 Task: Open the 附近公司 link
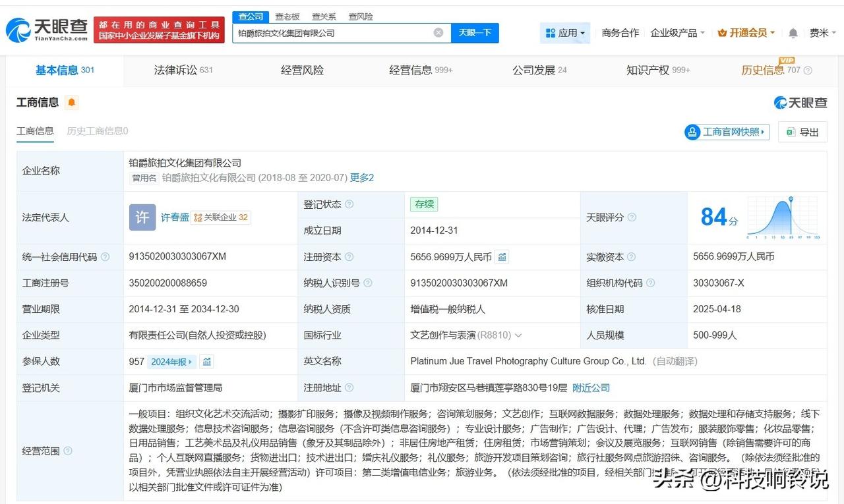591,388
